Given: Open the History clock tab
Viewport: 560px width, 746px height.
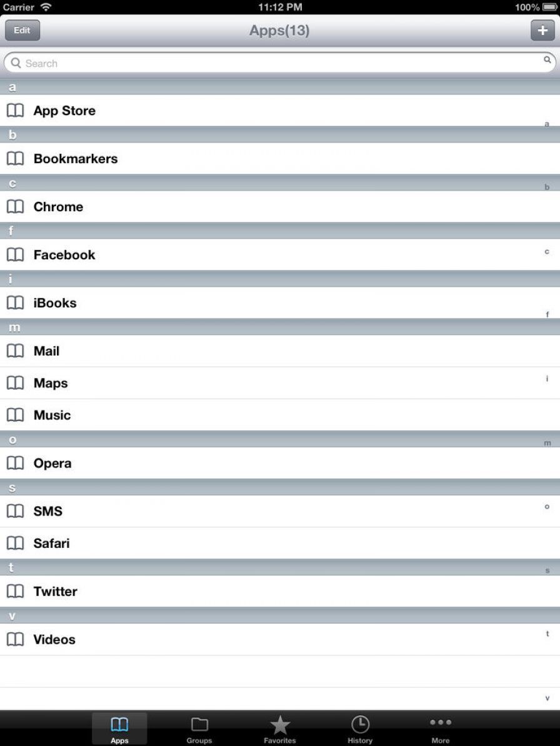Looking at the screenshot, I should pyautogui.click(x=360, y=729).
